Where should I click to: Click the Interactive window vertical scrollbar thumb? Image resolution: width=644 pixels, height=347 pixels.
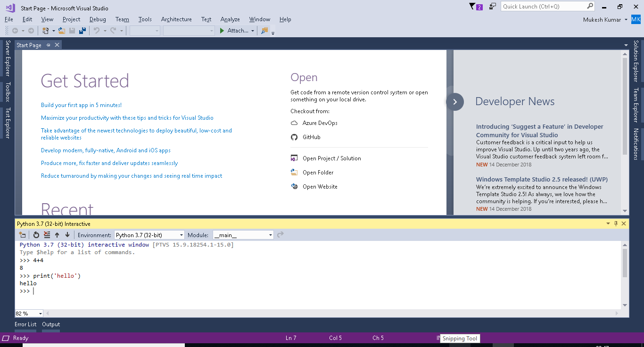click(625, 263)
